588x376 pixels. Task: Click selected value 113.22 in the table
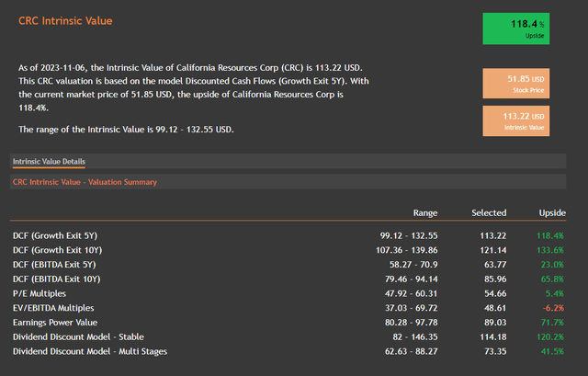click(x=493, y=235)
